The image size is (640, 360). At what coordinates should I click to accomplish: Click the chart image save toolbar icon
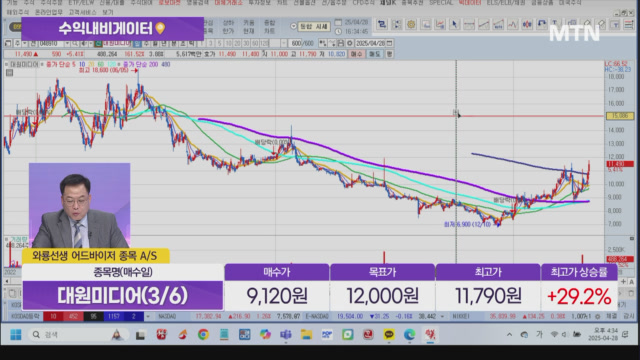pyautogui.click(x=426, y=24)
